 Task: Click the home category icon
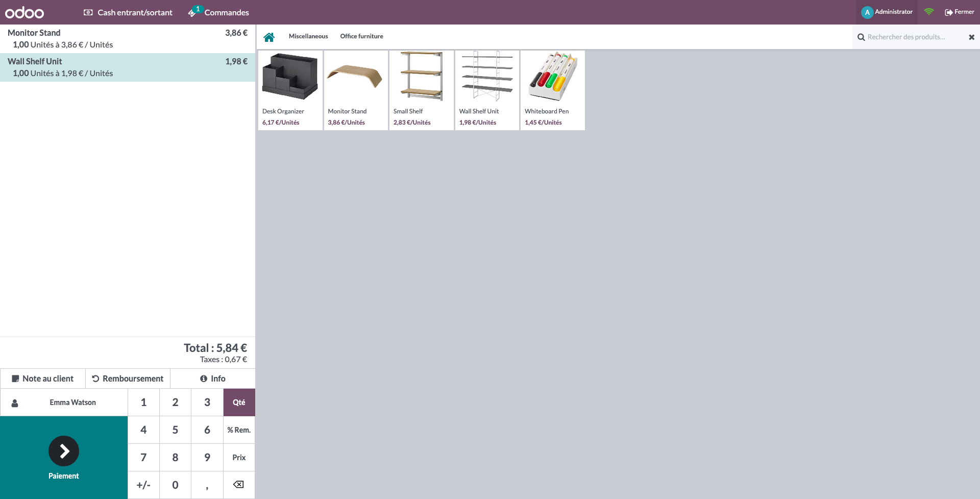click(x=269, y=37)
